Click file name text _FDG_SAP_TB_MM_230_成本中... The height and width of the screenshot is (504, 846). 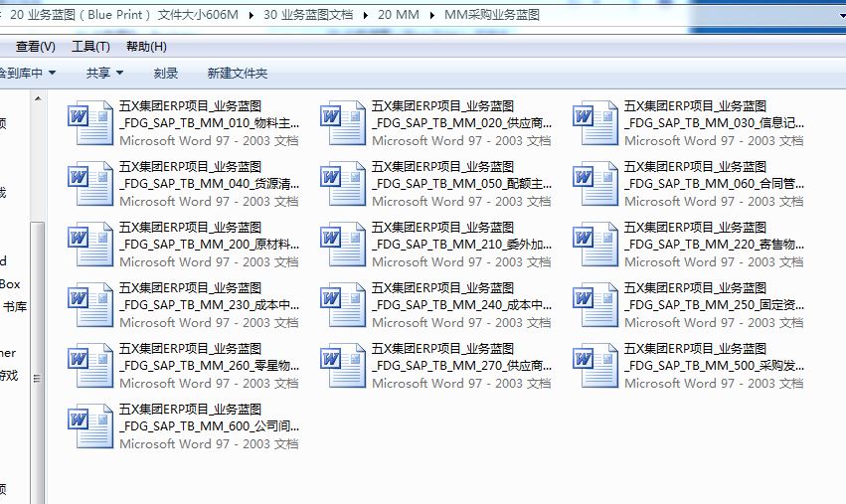point(210,305)
